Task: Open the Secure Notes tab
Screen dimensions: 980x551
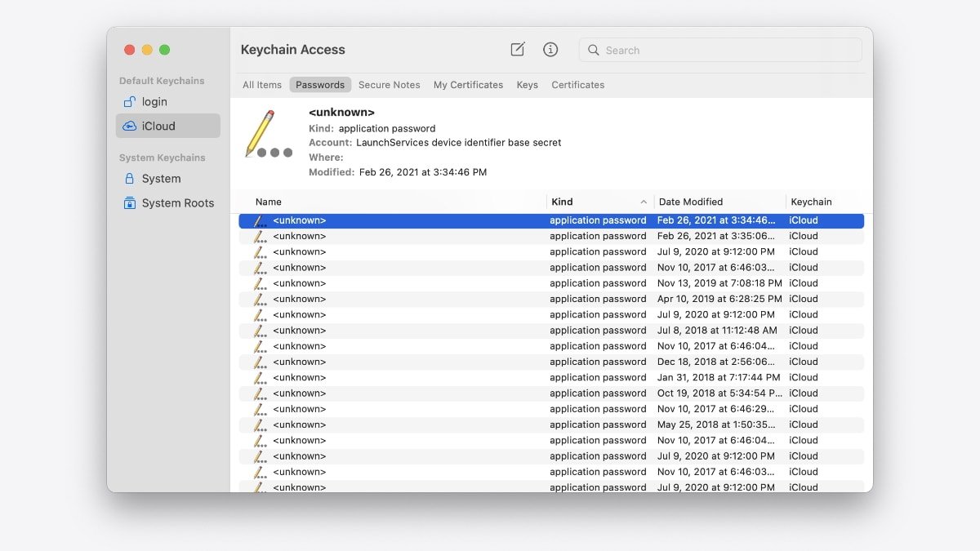Action: coord(389,85)
